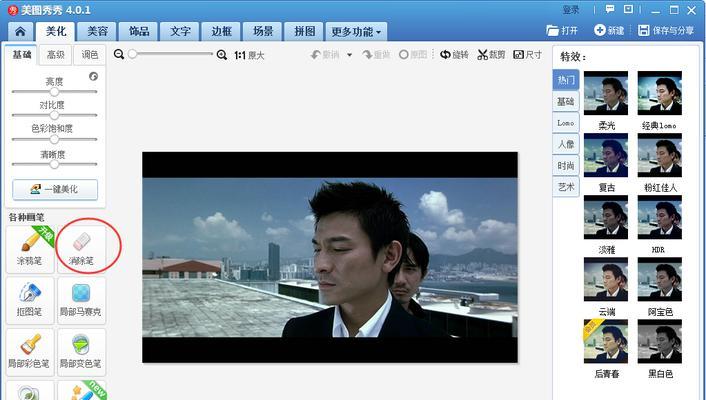This screenshot has width=706, height=400.
Task: Click the 1:1 原大 original size button
Action: 249,55
